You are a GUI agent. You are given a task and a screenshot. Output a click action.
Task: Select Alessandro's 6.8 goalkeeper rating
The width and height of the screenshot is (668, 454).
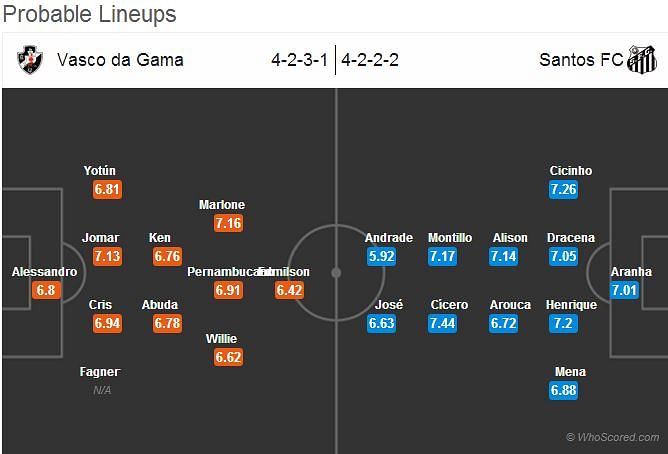pos(46,290)
